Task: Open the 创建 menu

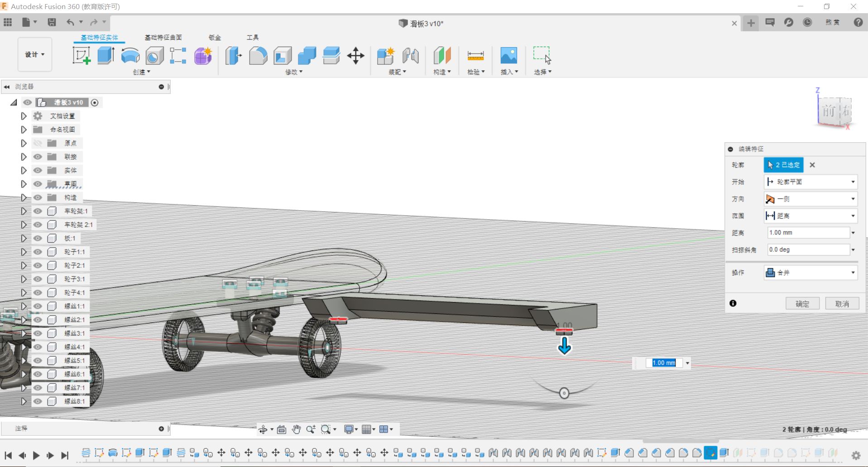Action: [x=141, y=72]
